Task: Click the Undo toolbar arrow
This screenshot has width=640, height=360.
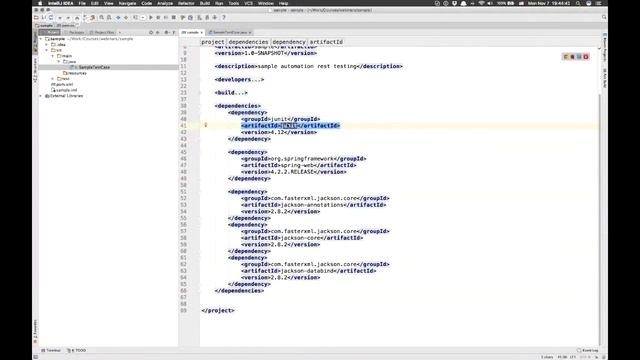Action: (x=60, y=18)
